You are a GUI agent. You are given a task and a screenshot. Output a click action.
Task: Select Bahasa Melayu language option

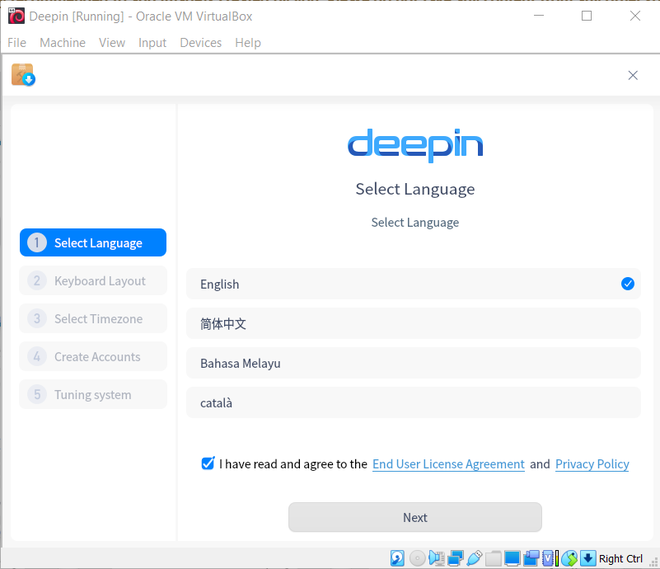[413, 363]
